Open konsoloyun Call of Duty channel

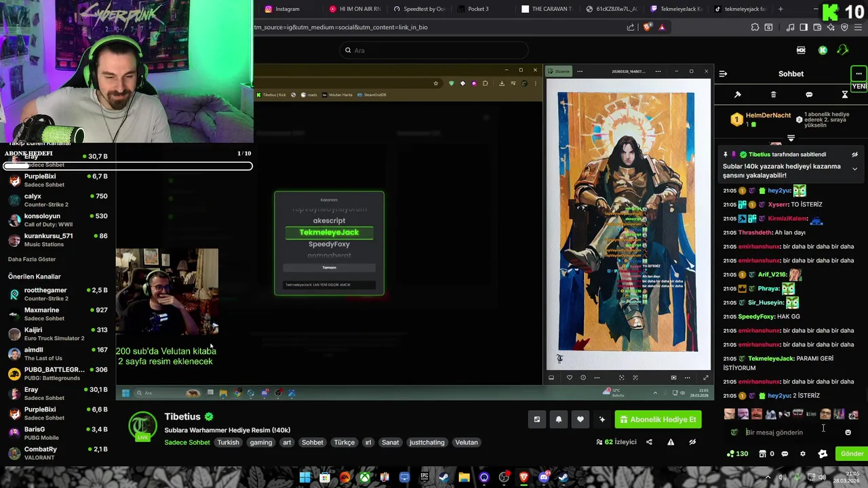click(58, 220)
